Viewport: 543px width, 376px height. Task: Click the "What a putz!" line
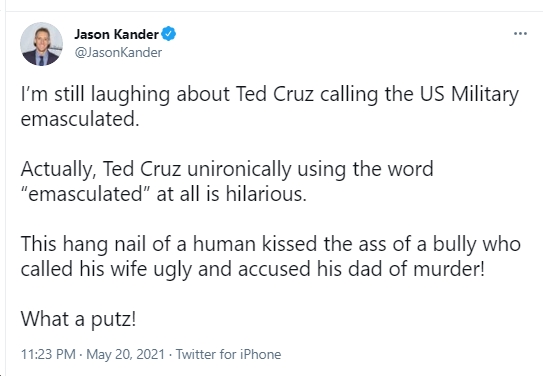coord(78,319)
